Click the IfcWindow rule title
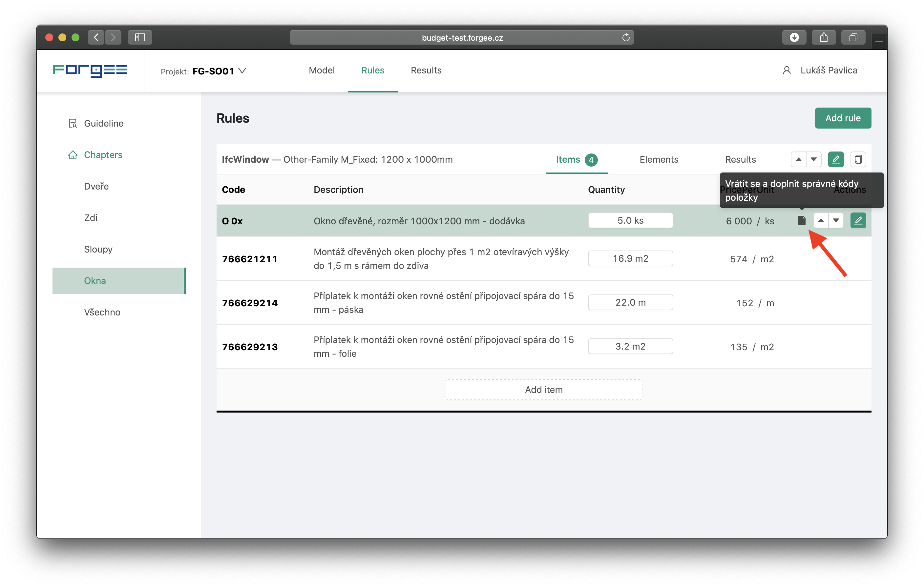This screenshot has width=924, height=587. click(337, 159)
